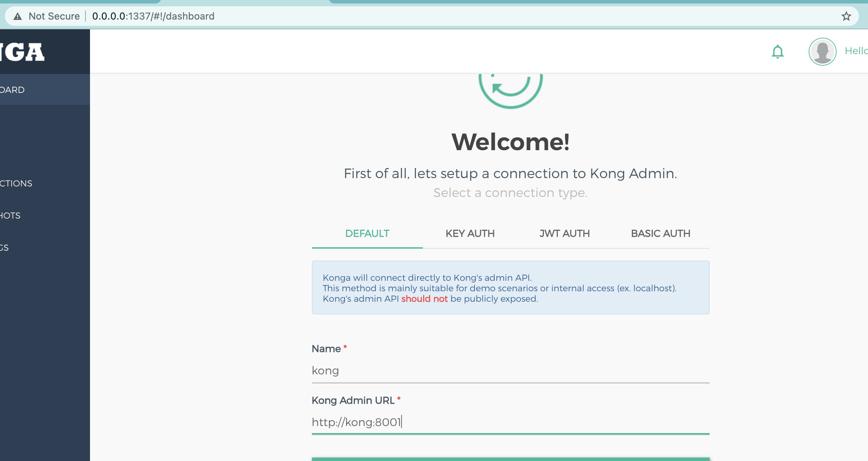Open Settings in the sidebar
This screenshot has width=868, height=461.
click(x=5, y=248)
